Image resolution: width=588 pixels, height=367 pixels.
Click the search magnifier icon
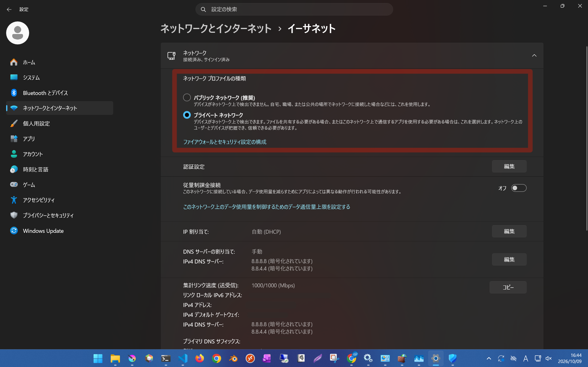203,9
